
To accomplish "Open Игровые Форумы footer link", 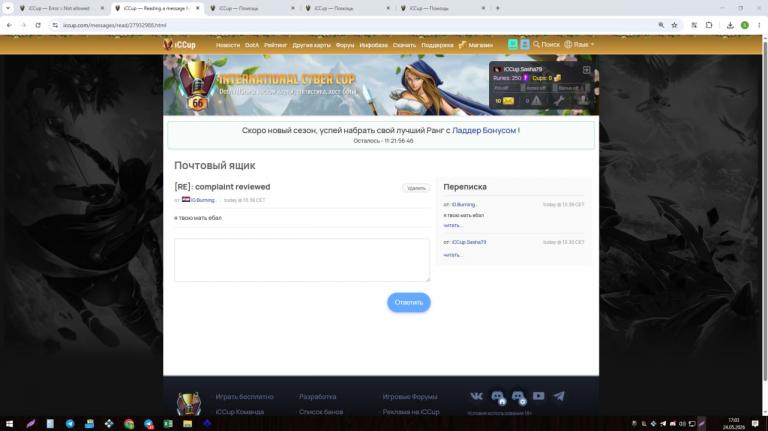I will click(x=410, y=397).
